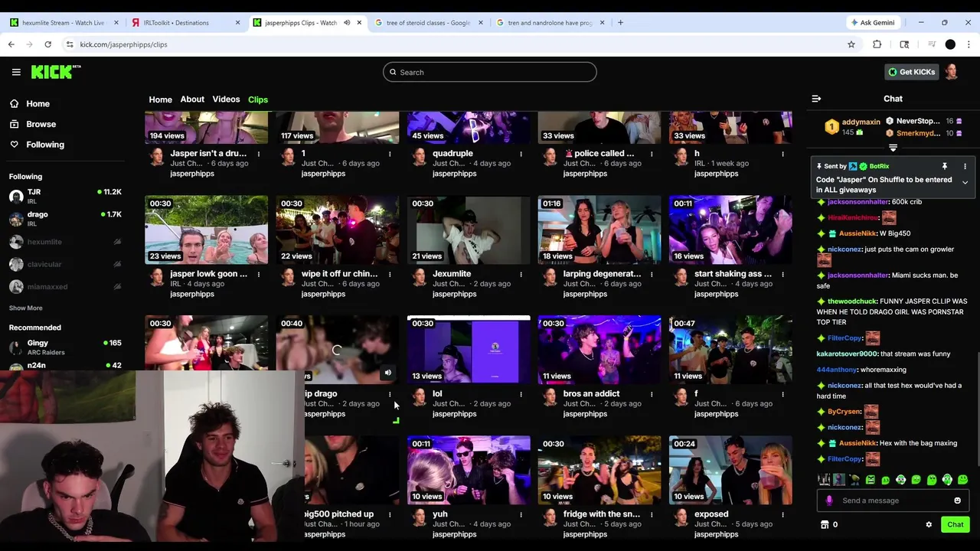980x551 pixels.
Task: Bookmark this page with star icon
Action: (851, 44)
